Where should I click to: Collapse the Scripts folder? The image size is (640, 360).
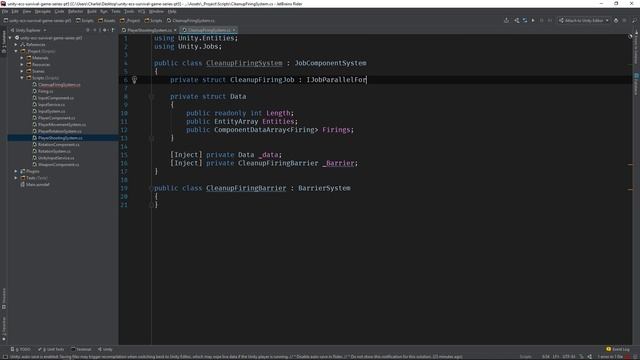(x=22, y=78)
